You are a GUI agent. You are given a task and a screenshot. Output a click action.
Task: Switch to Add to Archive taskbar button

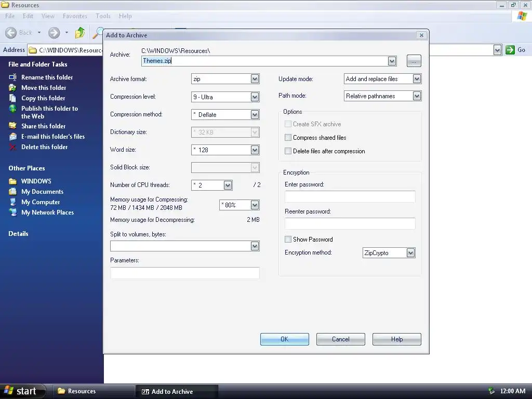177,391
